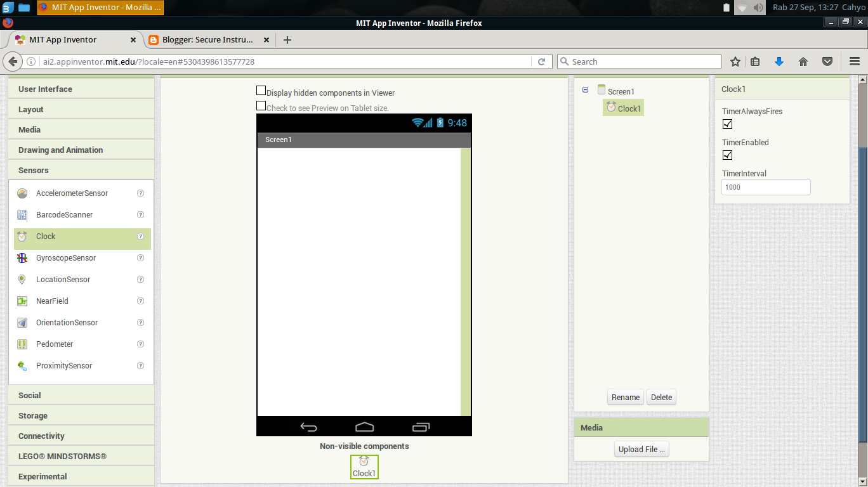Open the help tooltip for ProximitySensor
Screen dimensions: 868x487
click(140, 365)
